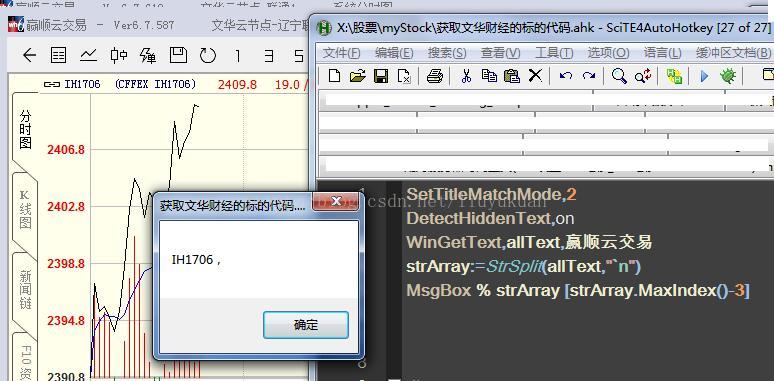Click the Close document icon in SciTE toolbar
The image size is (774, 381).
tap(404, 76)
